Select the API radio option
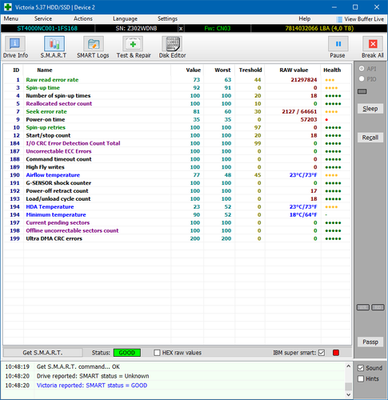This screenshot has width=388, height=400. (x=362, y=69)
